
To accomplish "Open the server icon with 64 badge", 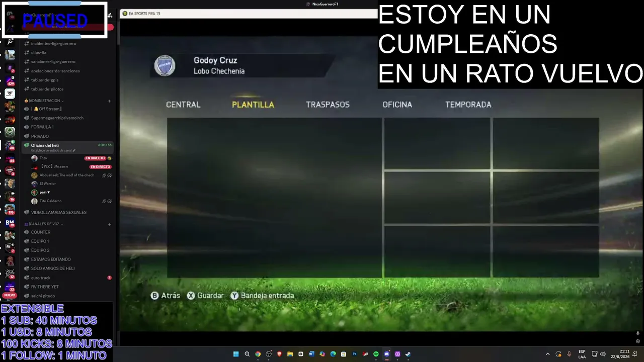I will (x=10, y=158).
